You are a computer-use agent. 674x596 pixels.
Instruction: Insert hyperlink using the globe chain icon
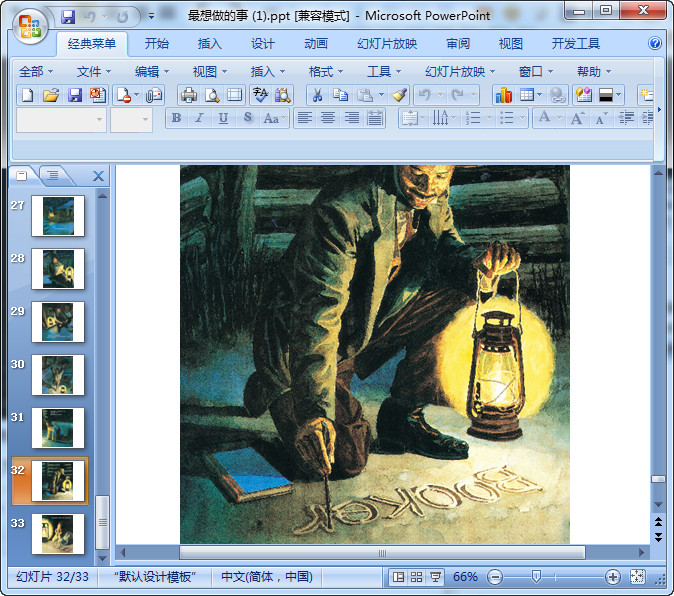558,95
